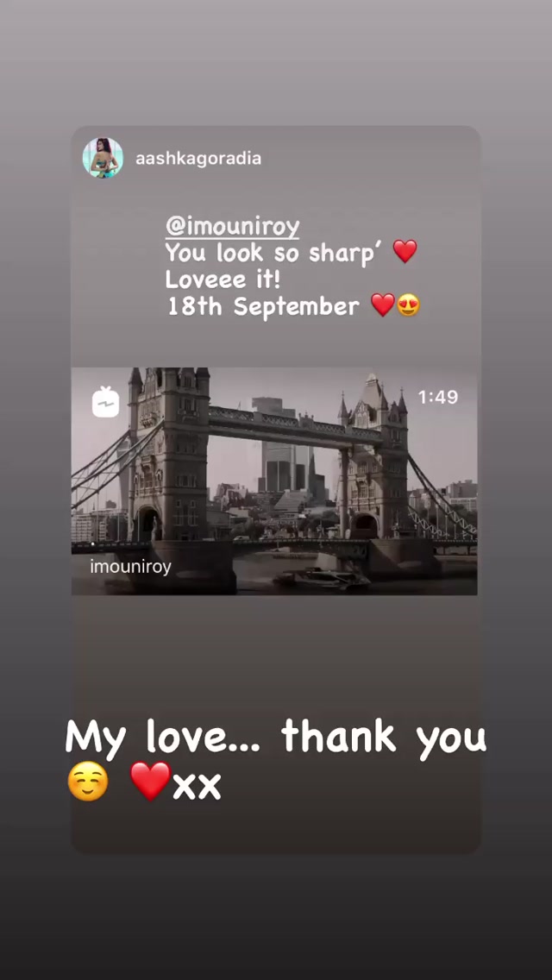Tap the red heart after "sharp'"
The width and height of the screenshot is (552, 980).
click(x=405, y=251)
